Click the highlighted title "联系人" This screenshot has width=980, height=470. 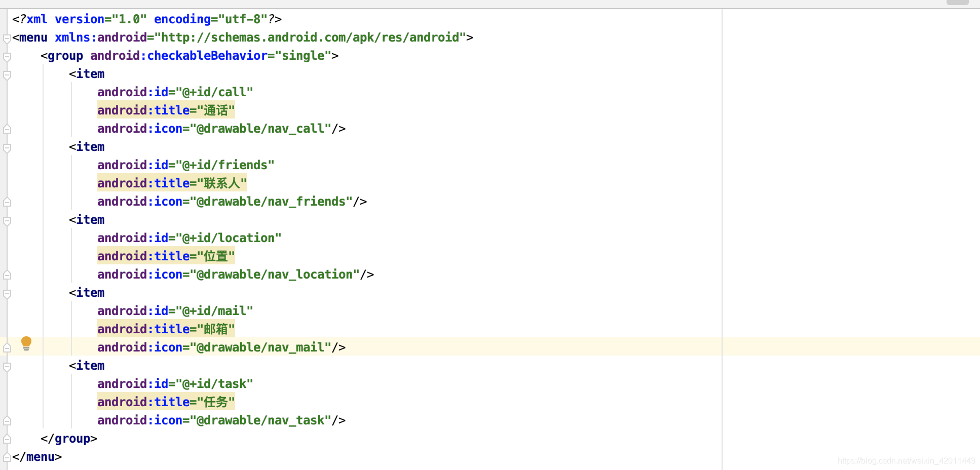[172, 183]
